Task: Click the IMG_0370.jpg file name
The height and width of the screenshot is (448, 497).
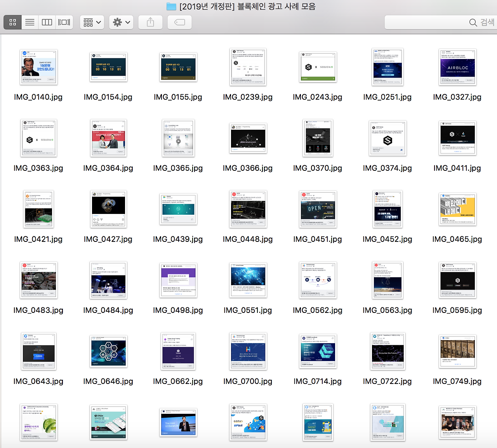Action: pyautogui.click(x=318, y=168)
